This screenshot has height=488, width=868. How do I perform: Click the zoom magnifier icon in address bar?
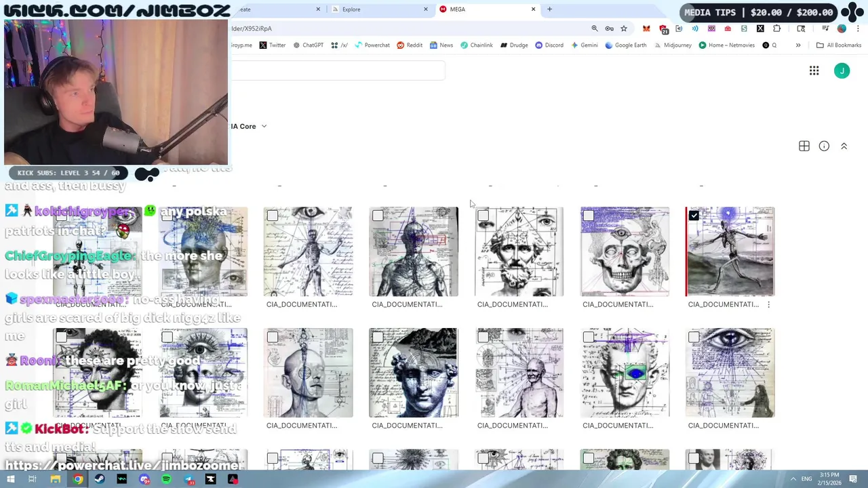pyautogui.click(x=595, y=28)
